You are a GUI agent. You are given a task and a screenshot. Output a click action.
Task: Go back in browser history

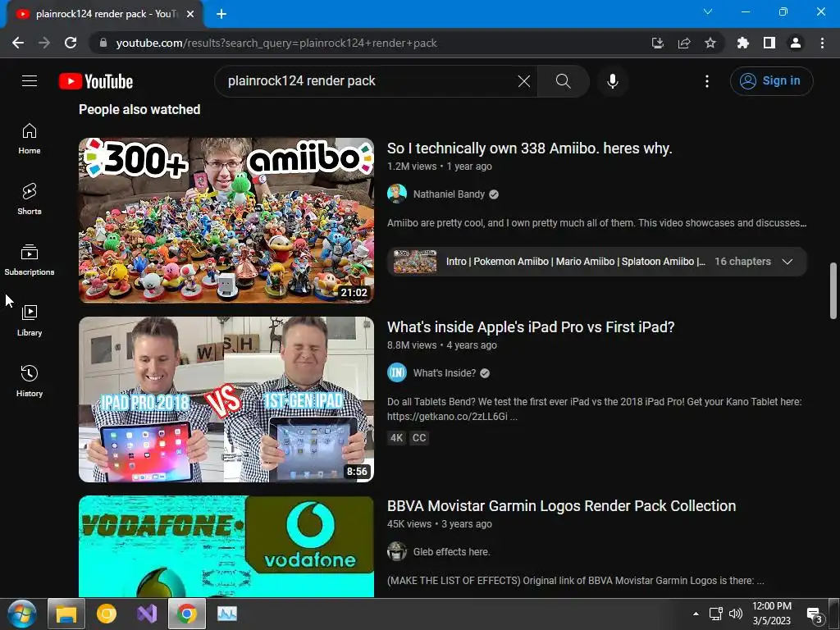pos(18,43)
